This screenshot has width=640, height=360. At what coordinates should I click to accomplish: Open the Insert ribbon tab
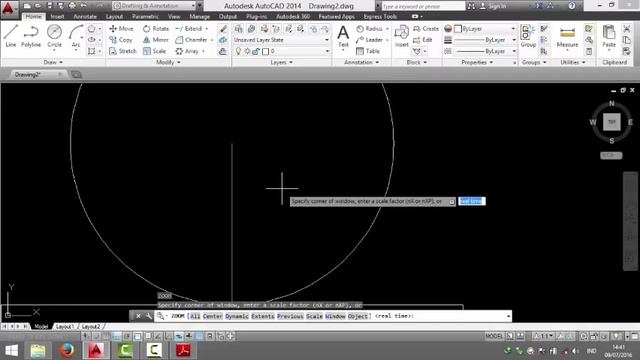[x=57, y=16]
